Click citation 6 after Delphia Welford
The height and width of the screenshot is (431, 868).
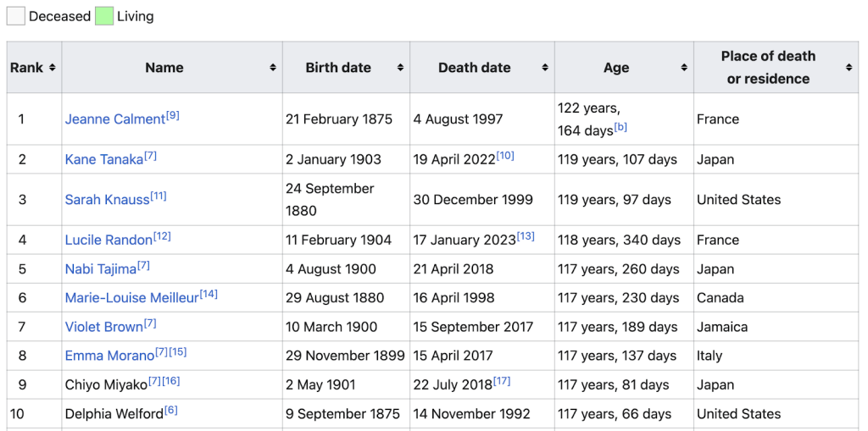click(171, 410)
